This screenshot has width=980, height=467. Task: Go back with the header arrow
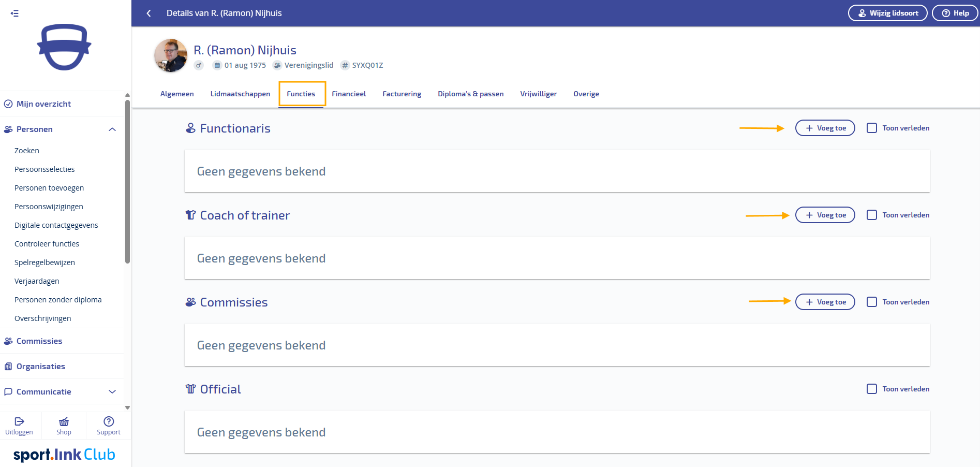pyautogui.click(x=149, y=13)
